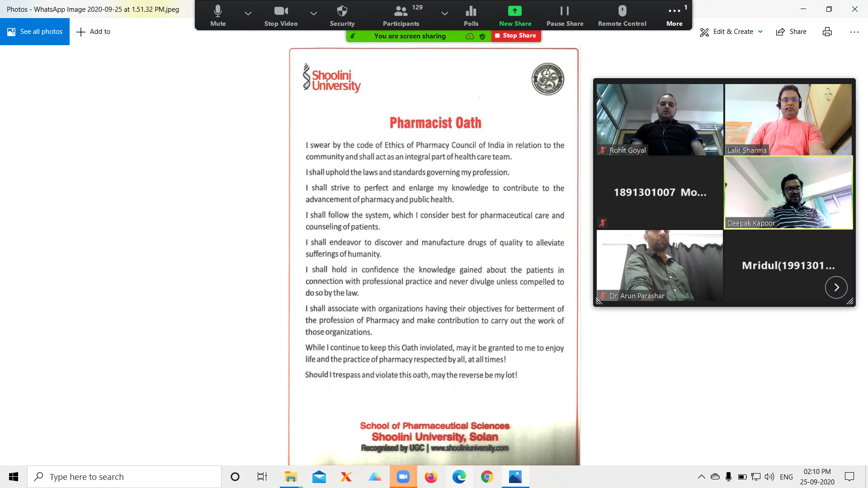Expand audio options arrow next to Mute

248,14
